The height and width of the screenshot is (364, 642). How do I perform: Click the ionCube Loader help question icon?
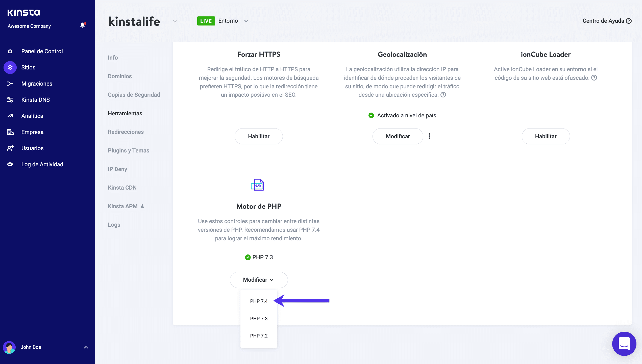(594, 78)
